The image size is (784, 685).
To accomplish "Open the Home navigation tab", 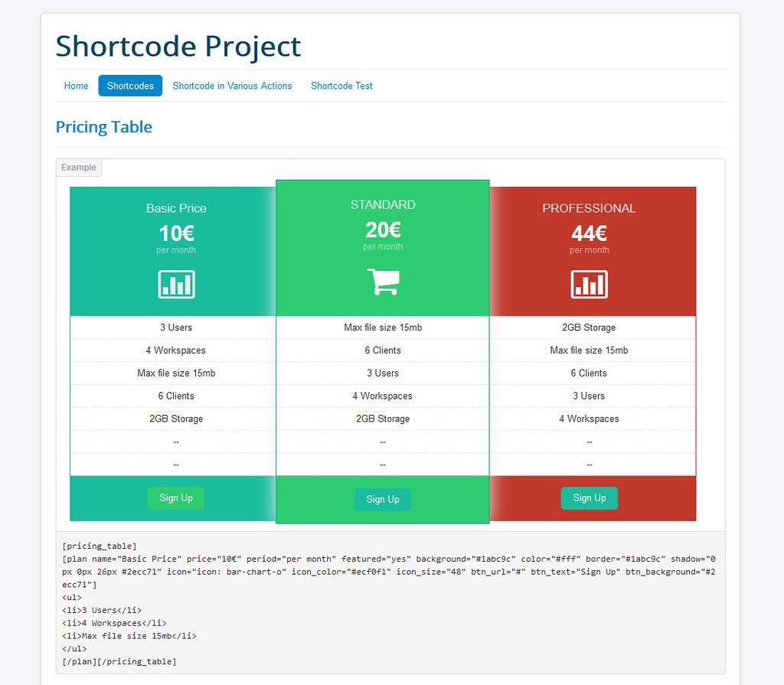I will point(76,86).
